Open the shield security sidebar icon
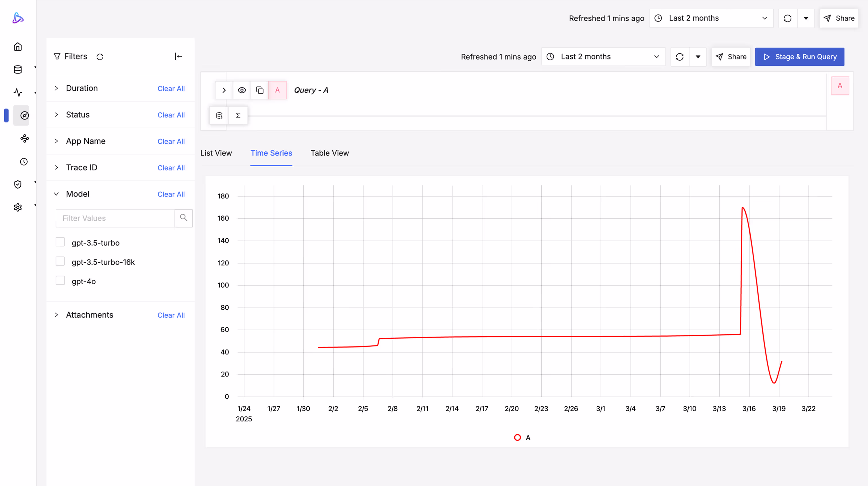Viewport: 868px width, 486px height. (x=18, y=184)
